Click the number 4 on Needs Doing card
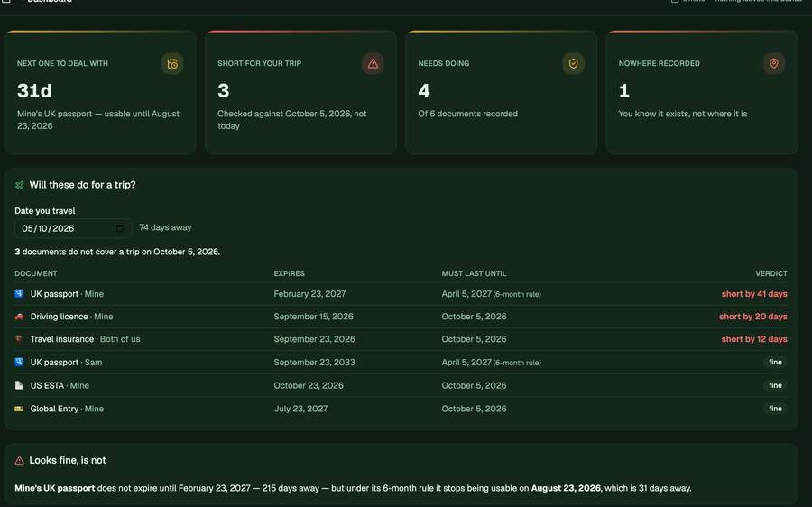Viewport: 812px width, 507px height. coord(424,90)
